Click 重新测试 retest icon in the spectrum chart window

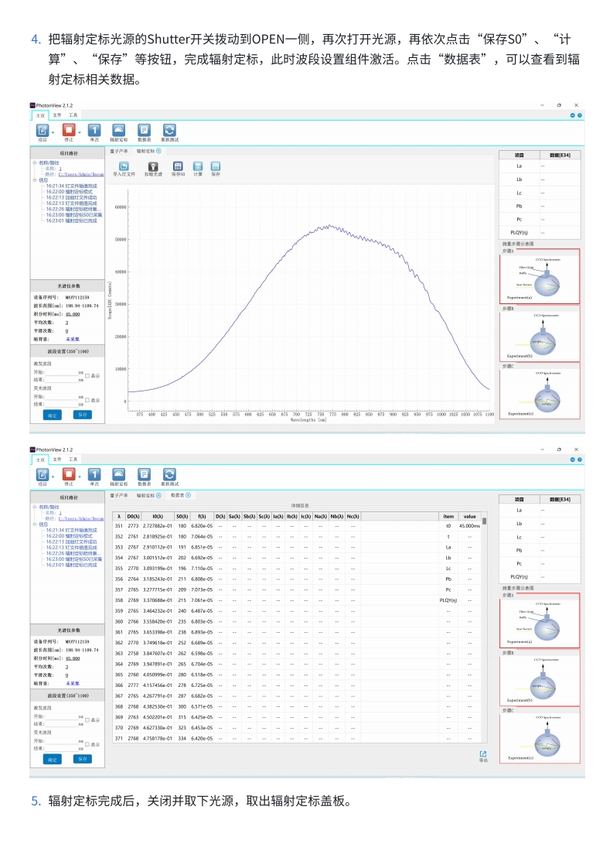169,132
